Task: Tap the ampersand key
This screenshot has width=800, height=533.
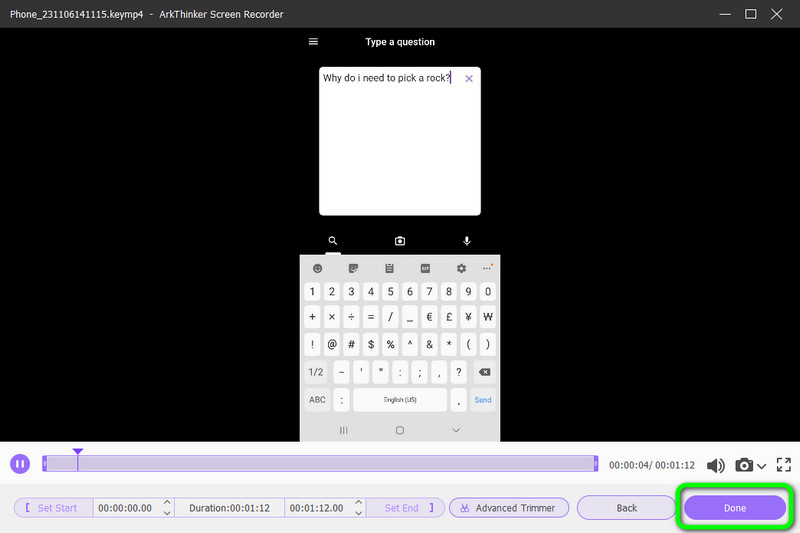Action: click(x=430, y=344)
